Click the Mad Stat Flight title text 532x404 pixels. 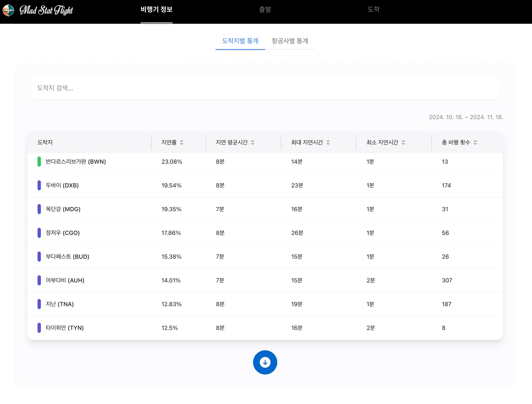click(x=46, y=10)
